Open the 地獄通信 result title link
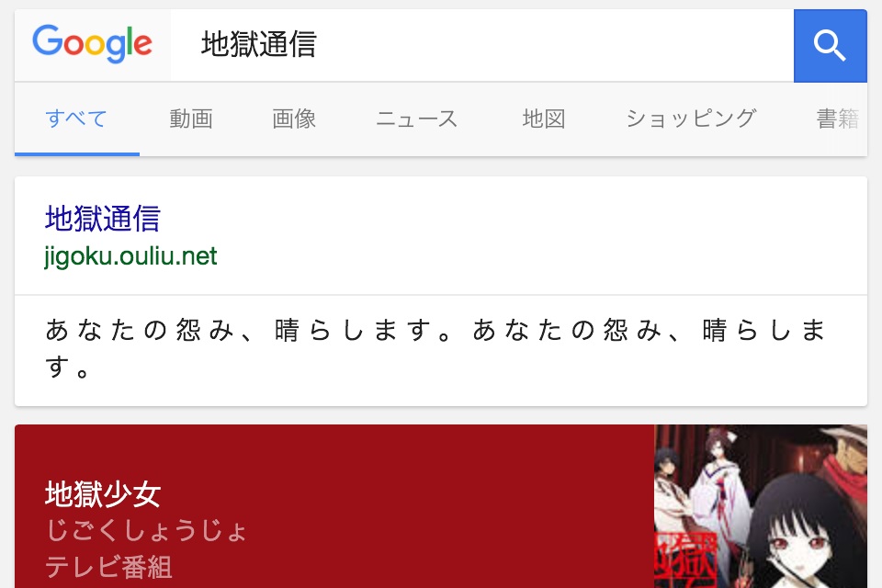The width and height of the screenshot is (882, 588). [103, 219]
